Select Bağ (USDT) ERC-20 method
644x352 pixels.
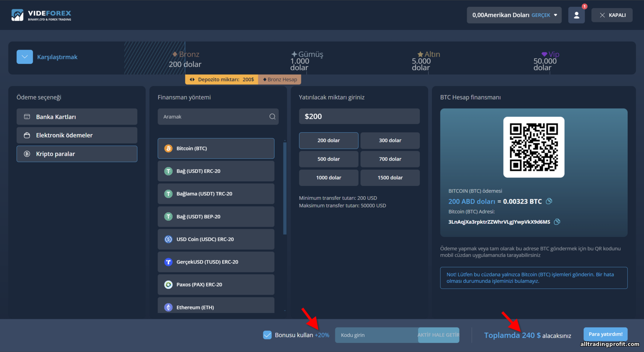(x=216, y=171)
